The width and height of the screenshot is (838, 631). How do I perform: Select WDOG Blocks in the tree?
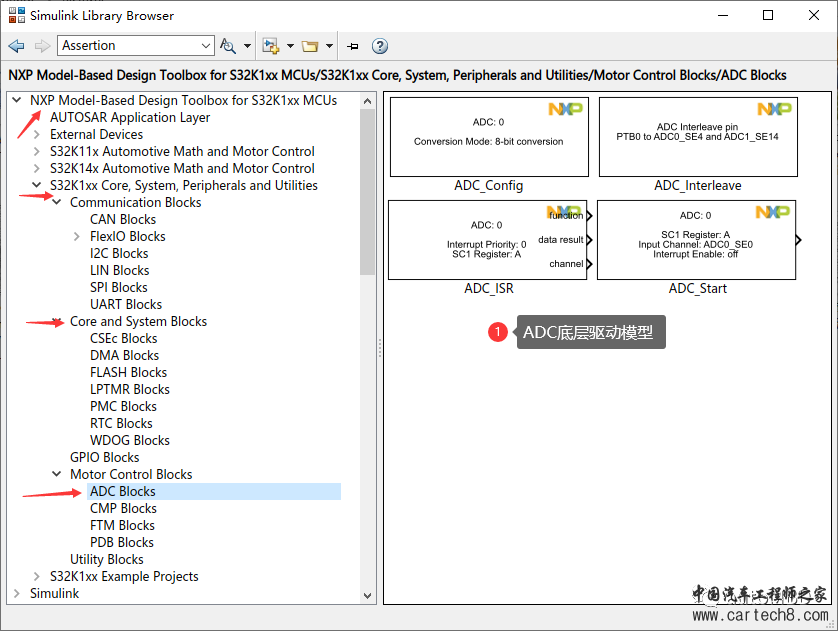pyautogui.click(x=130, y=440)
